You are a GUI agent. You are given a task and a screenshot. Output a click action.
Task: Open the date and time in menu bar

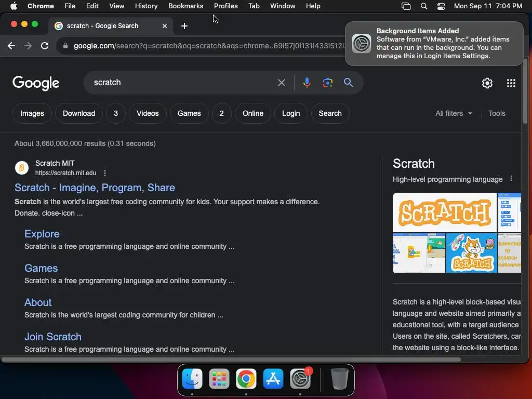[488, 6]
